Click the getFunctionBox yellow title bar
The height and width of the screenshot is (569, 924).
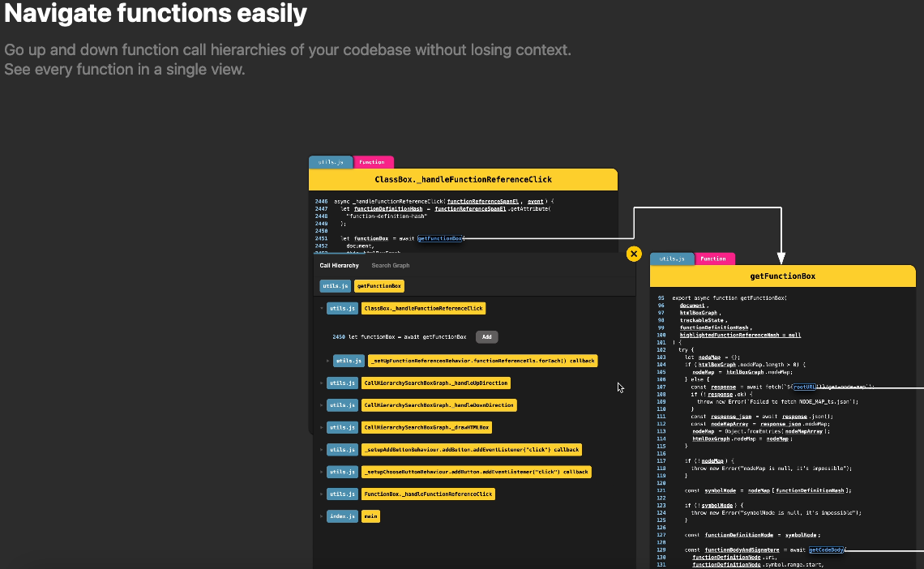click(x=783, y=276)
